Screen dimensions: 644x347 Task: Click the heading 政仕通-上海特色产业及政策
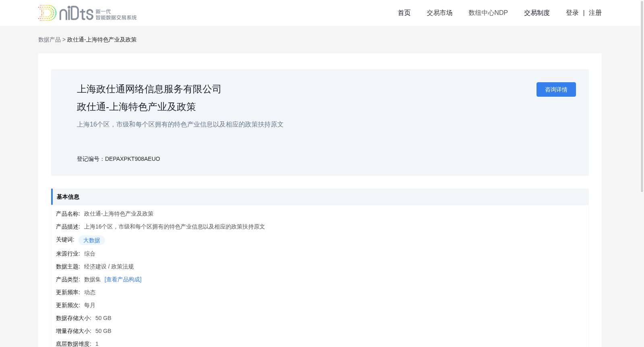tap(136, 107)
